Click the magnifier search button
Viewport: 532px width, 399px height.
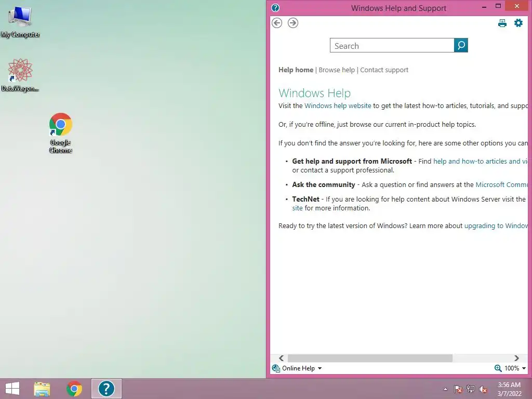(461, 45)
